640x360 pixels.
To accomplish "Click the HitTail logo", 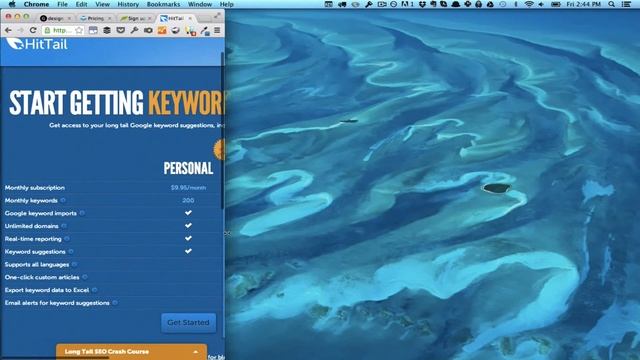I will click(37, 44).
